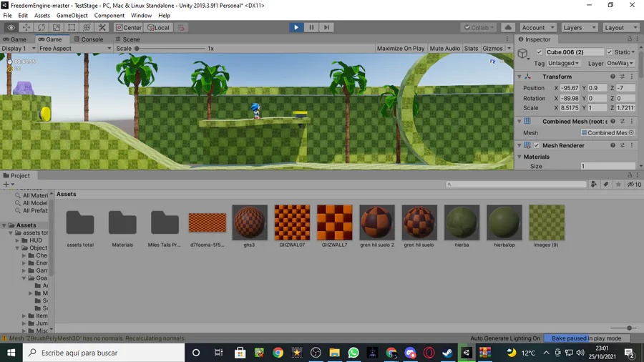
Task: Toggle Stats overlay in Game view
Action: (471, 49)
